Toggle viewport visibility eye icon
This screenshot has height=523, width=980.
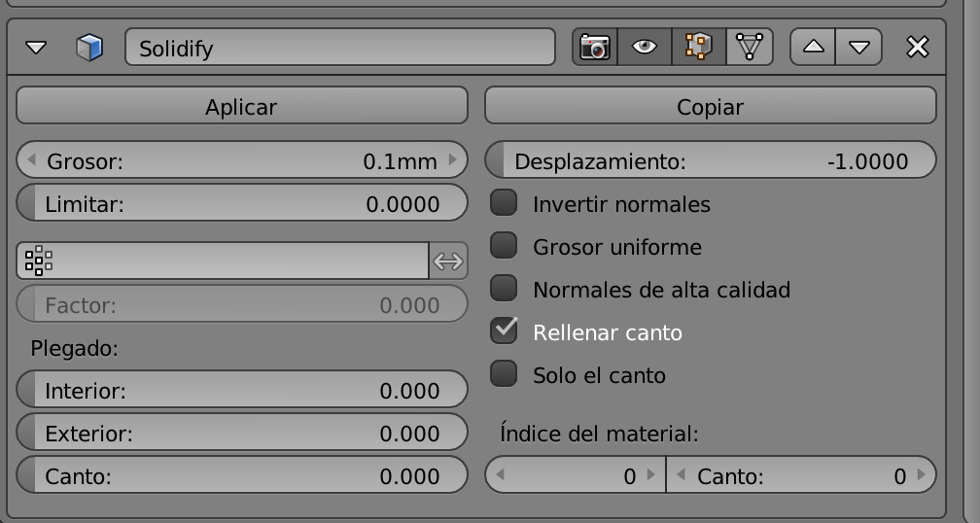click(645, 47)
